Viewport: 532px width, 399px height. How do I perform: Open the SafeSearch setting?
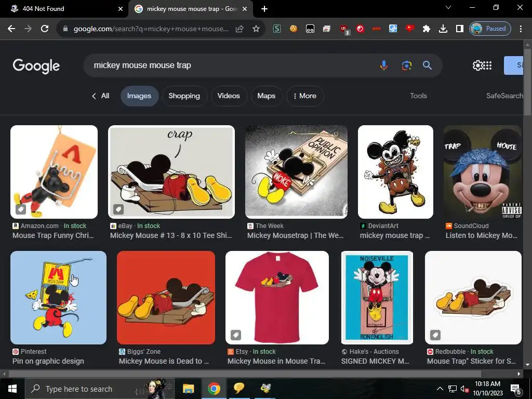click(504, 96)
